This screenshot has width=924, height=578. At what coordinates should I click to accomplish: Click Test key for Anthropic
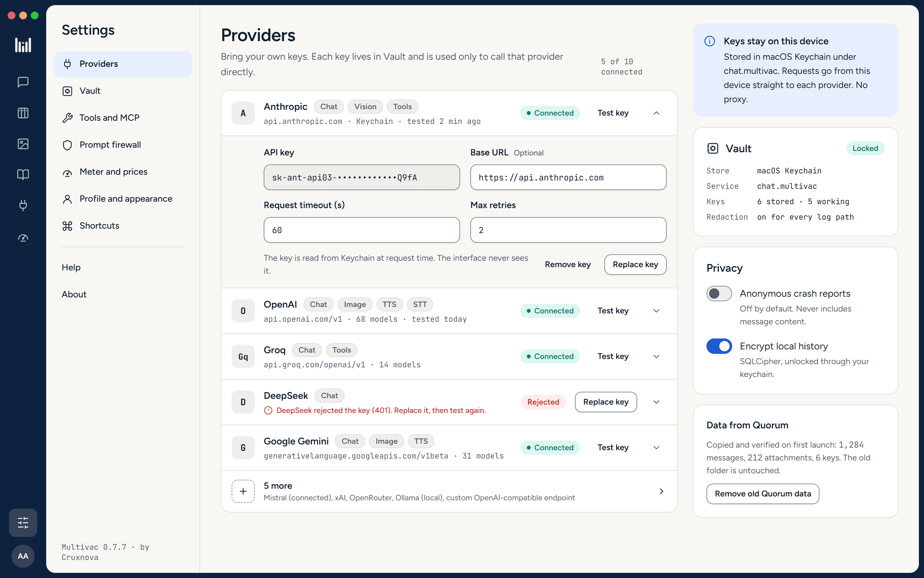(x=613, y=113)
